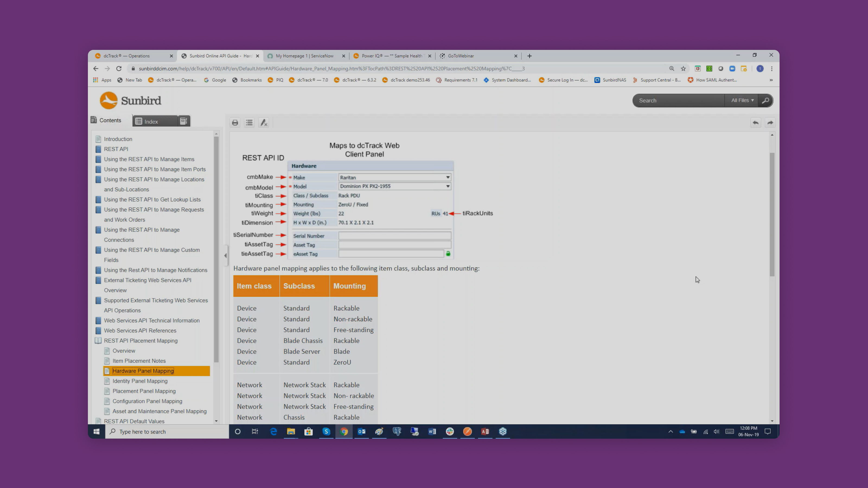Print the current help topic

235,123
